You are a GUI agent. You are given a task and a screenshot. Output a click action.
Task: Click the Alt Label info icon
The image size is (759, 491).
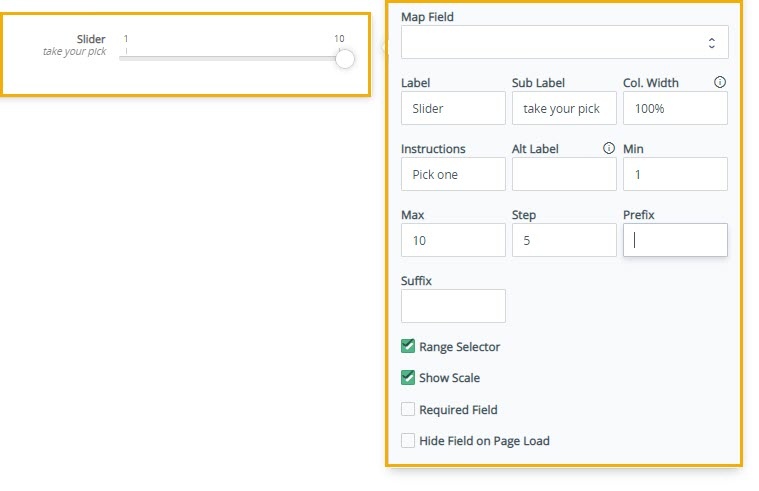(608, 148)
